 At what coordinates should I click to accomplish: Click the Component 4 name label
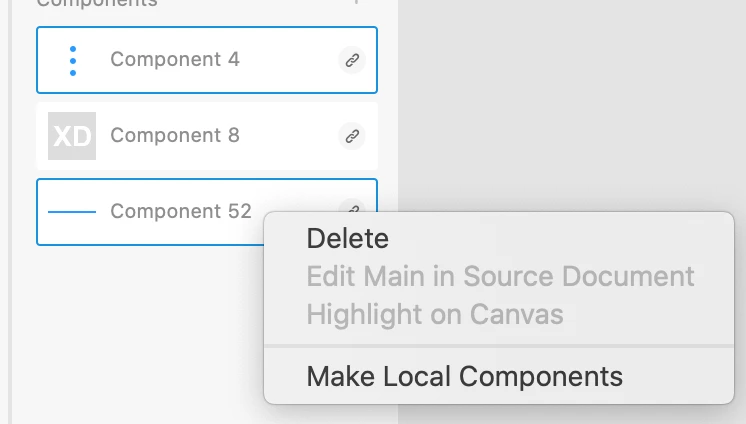coord(175,60)
